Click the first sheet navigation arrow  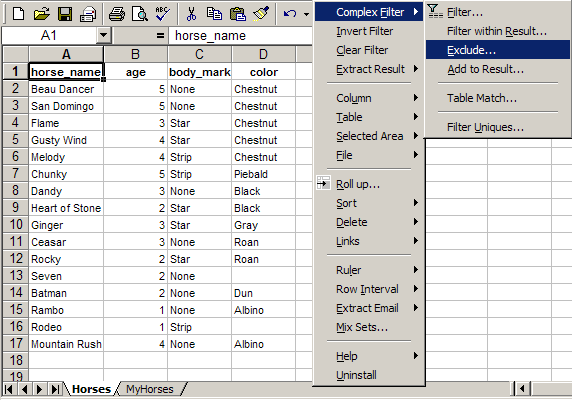coord(9,389)
